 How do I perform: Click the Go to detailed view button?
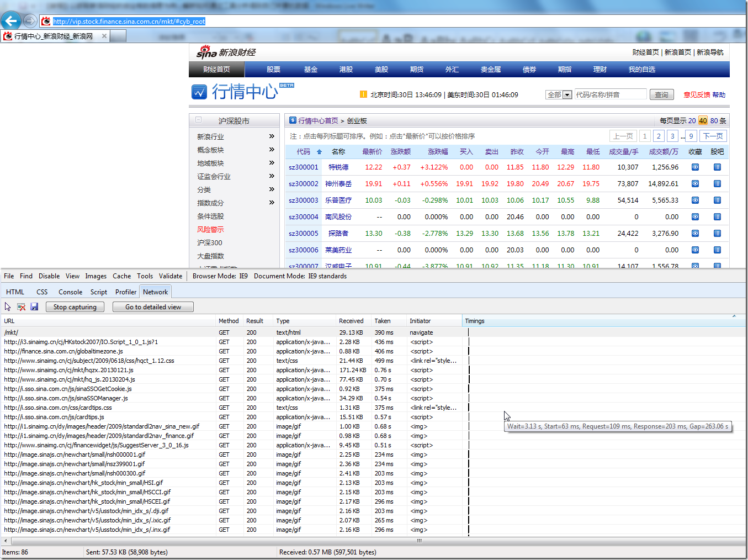[x=153, y=307]
